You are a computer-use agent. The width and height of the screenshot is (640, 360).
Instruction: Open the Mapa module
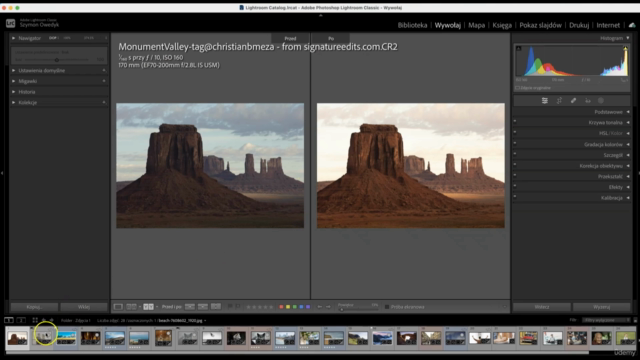point(476,25)
